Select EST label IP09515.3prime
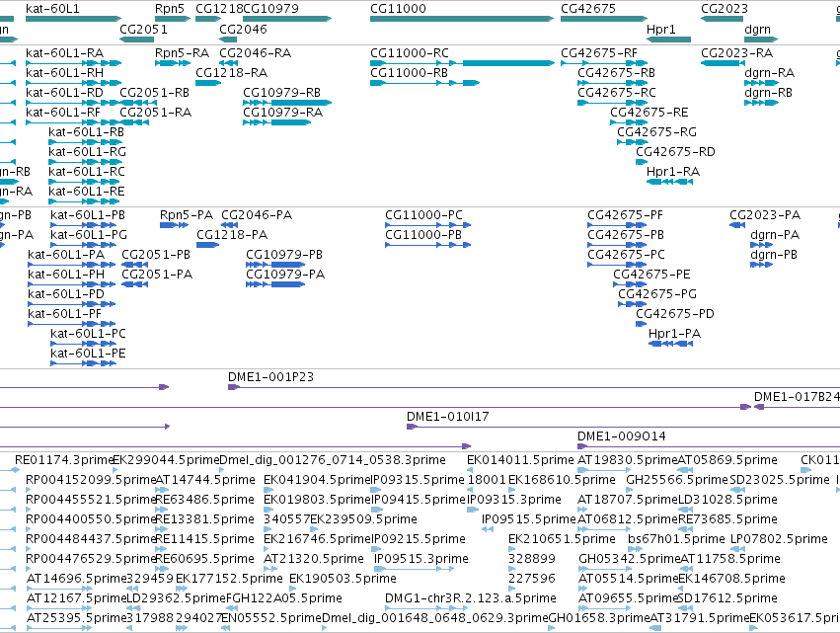The height and width of the screenshot is (633, 840). [421, 559]
